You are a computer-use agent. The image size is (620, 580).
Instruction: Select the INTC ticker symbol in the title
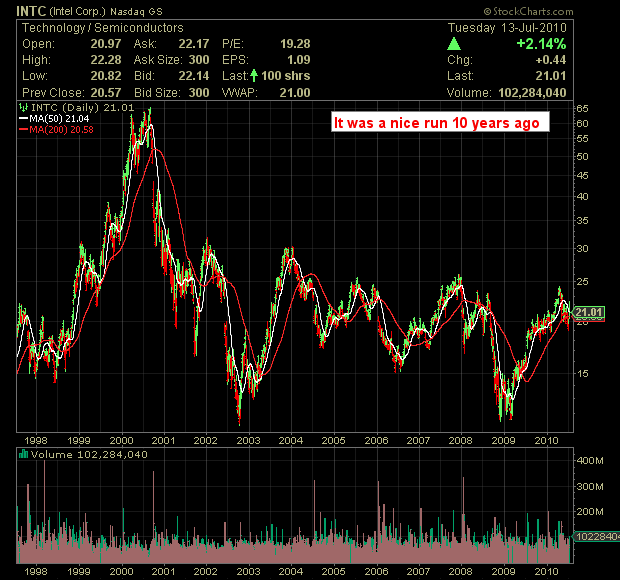pos(31,11)
